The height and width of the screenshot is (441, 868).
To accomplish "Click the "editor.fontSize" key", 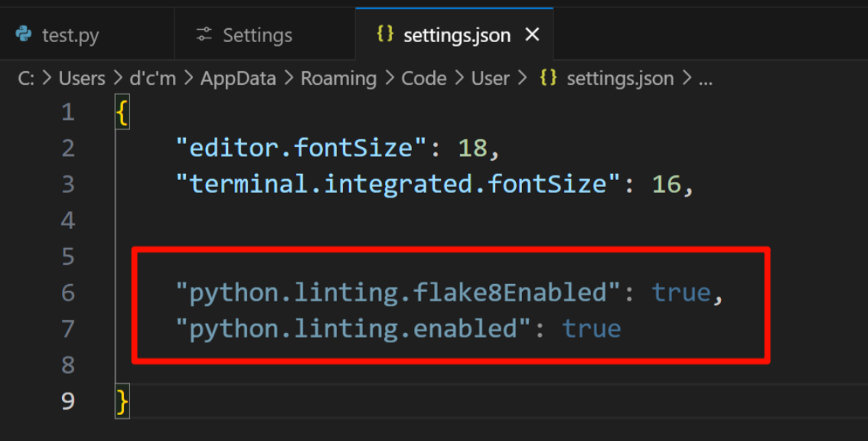I will pyautogui.click(x=301, y=148).
